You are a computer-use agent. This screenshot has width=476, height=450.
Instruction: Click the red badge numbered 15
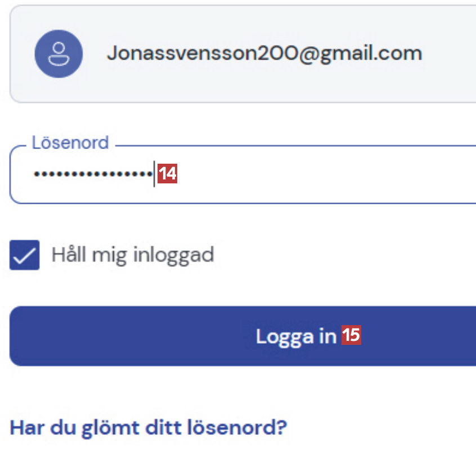pos(351,336)
